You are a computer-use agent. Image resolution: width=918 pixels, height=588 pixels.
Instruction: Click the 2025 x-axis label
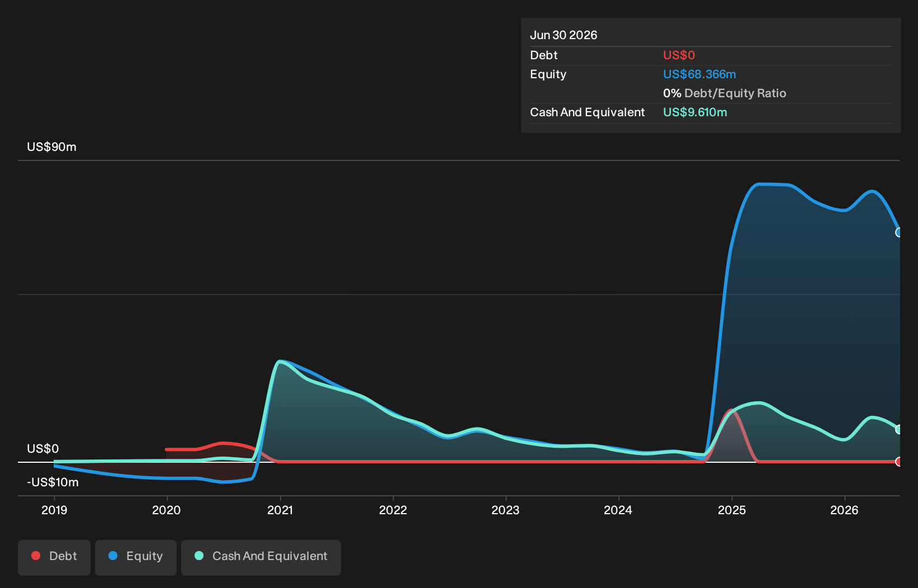click(732, 510)
